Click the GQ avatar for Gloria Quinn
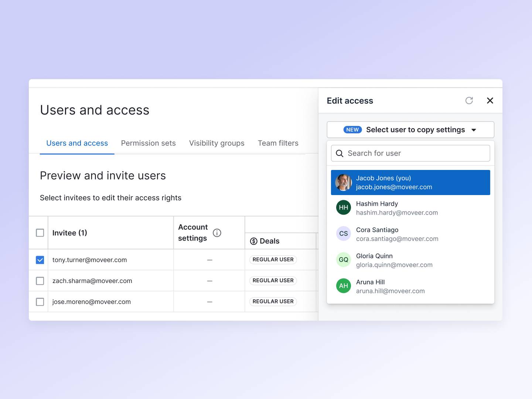The width and height of the screenshot is (532, 399). coord(344,260)
